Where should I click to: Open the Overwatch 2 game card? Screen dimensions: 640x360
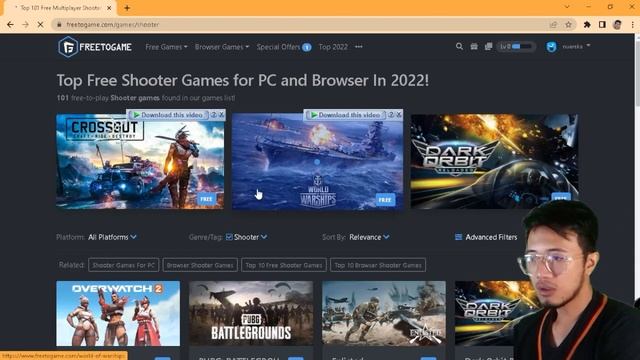tap(118, 313)
